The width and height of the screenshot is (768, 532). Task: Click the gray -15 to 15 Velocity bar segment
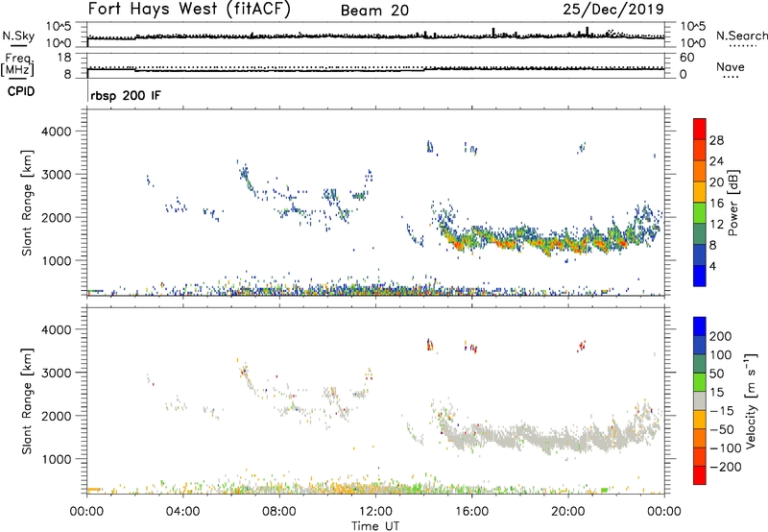click(700, 400)
